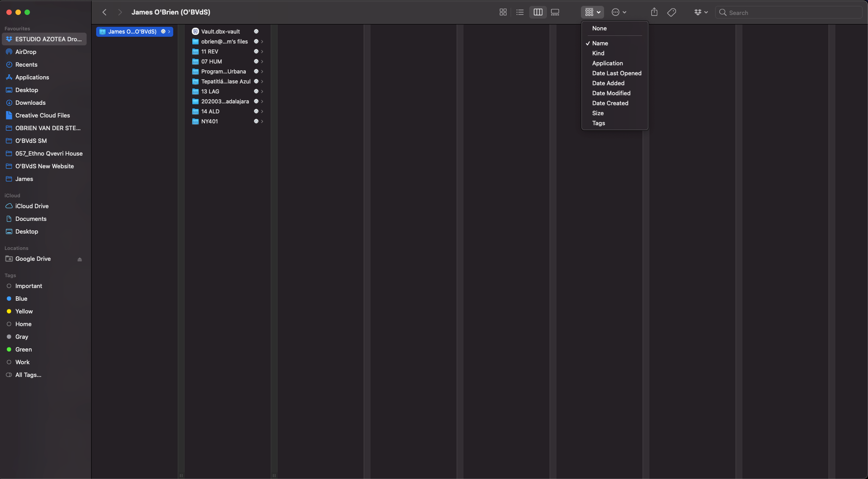Image resolution: width=868 pixels, height=479 pixels.
Task: Click the Green tag color swatch
Action: pyautogui.click(x=9, y=349)
